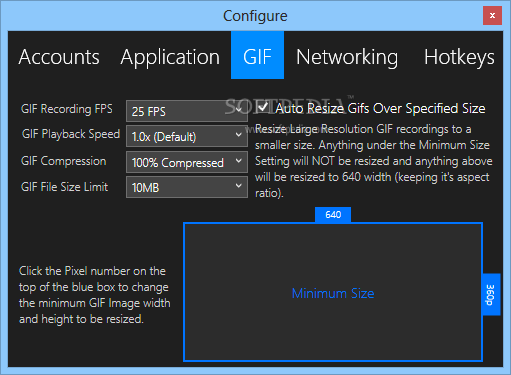Click the chevron arrow of Compression field
The image size is (511, 375).
coord(238,161)
